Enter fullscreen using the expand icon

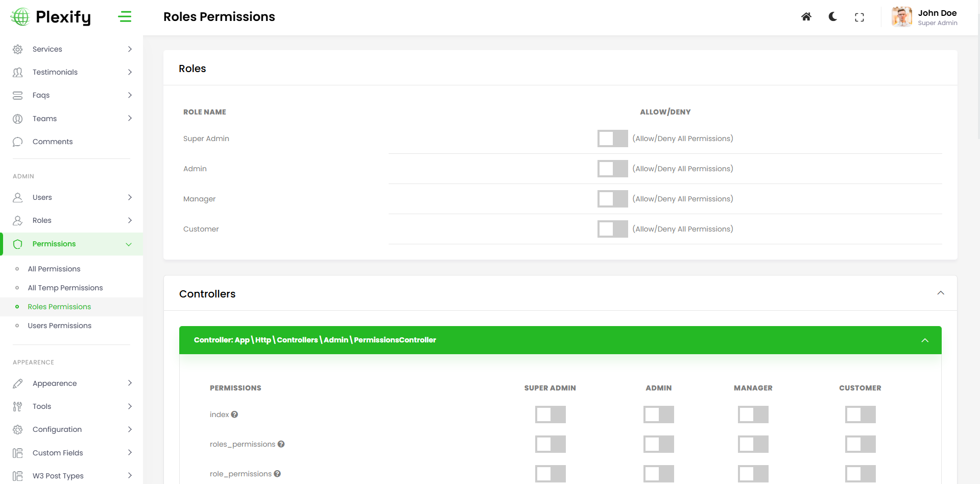[x=859, y=17]
